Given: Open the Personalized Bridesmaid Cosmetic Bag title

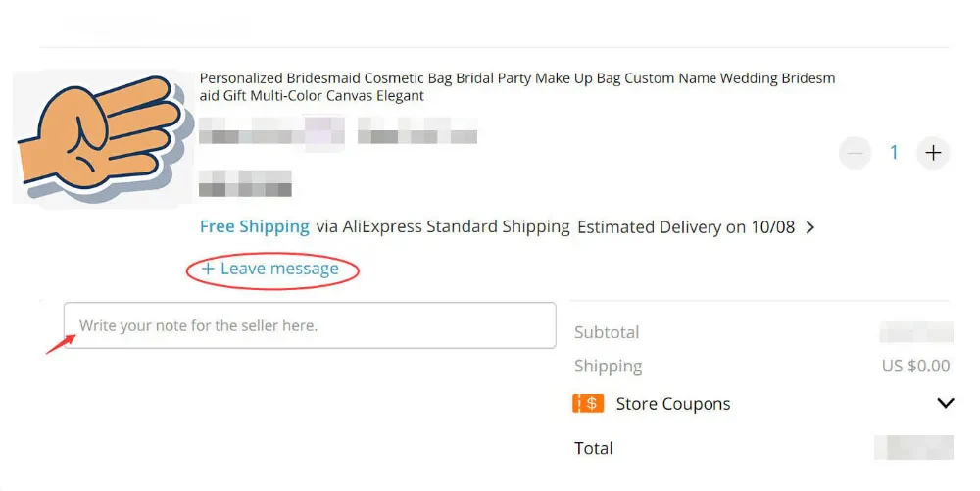Looking at the screenshot, I should 516,87.
